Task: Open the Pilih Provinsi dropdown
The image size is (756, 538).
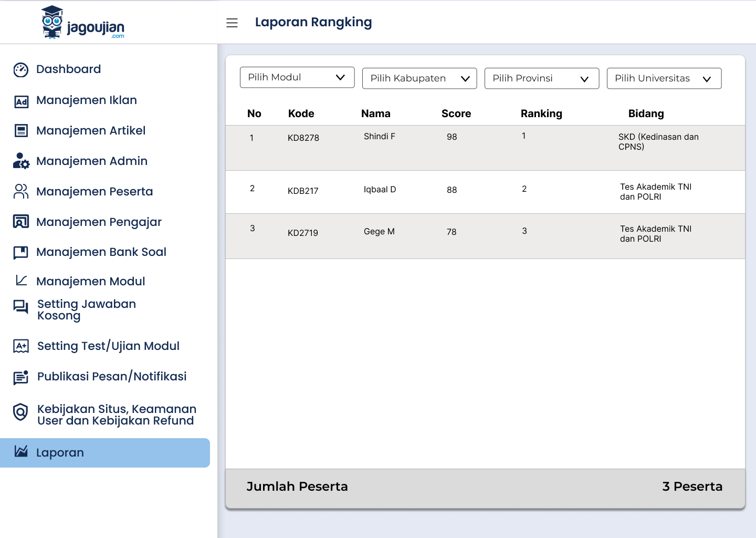Action: [542, 78]
